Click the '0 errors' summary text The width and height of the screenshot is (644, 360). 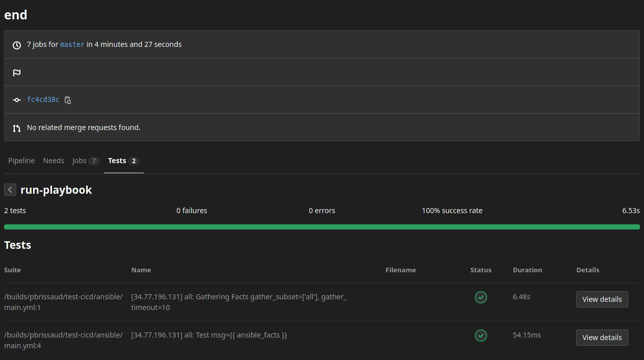[322, 210]
